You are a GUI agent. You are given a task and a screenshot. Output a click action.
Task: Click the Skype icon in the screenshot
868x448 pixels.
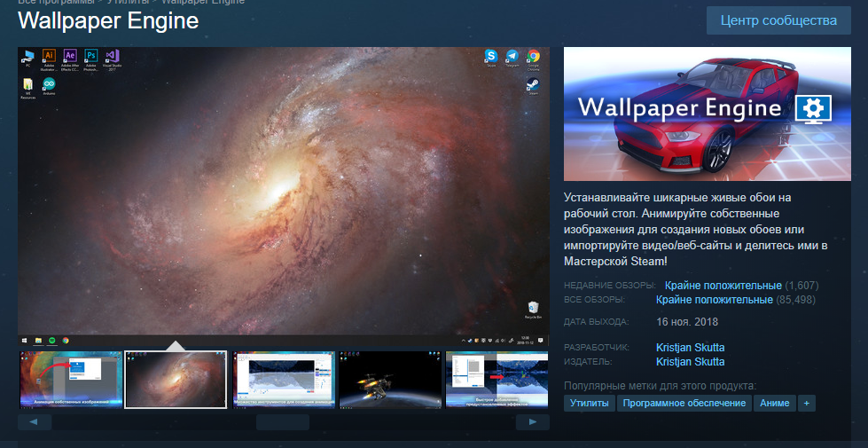(491, 58)
